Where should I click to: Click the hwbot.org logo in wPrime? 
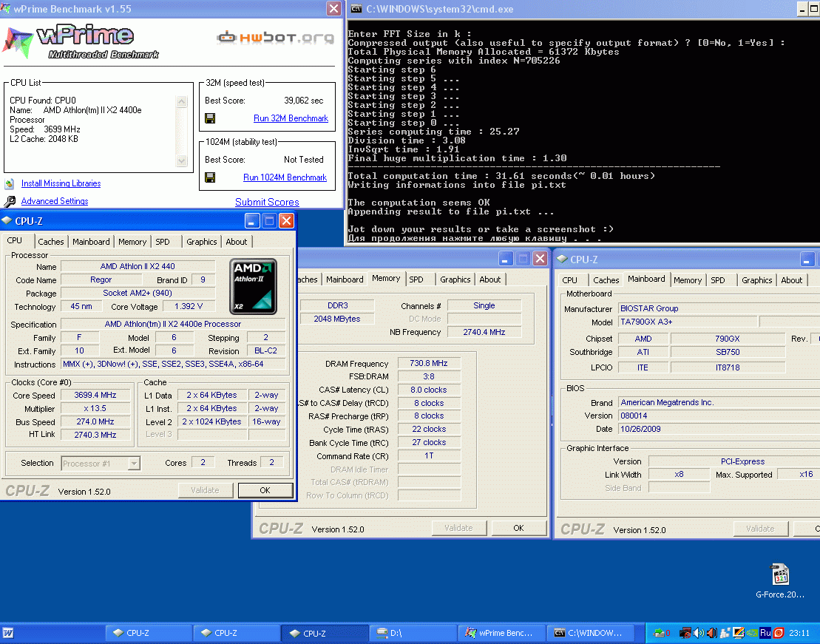coord(275,37)
